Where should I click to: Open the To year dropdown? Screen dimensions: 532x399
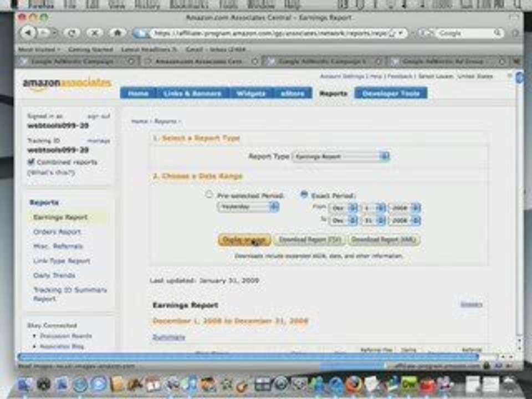[x=405, y=221]
